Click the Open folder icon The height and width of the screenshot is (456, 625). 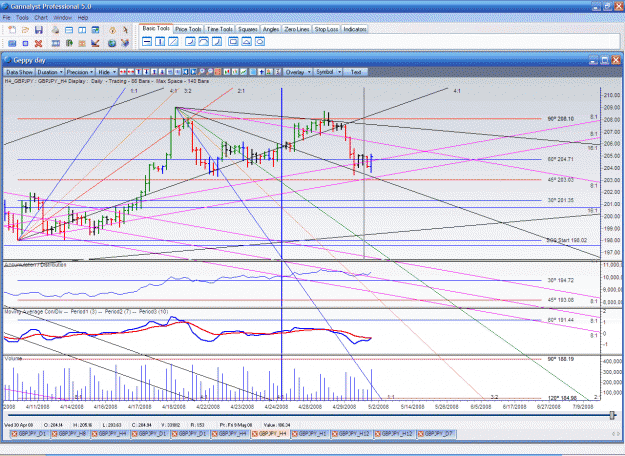(26, 30)
